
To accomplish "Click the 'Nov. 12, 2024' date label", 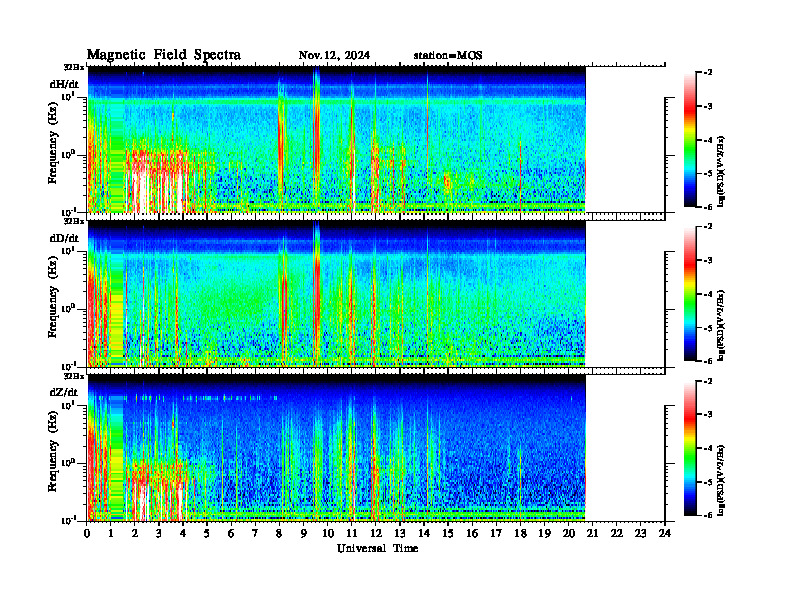I will (334, 55).
